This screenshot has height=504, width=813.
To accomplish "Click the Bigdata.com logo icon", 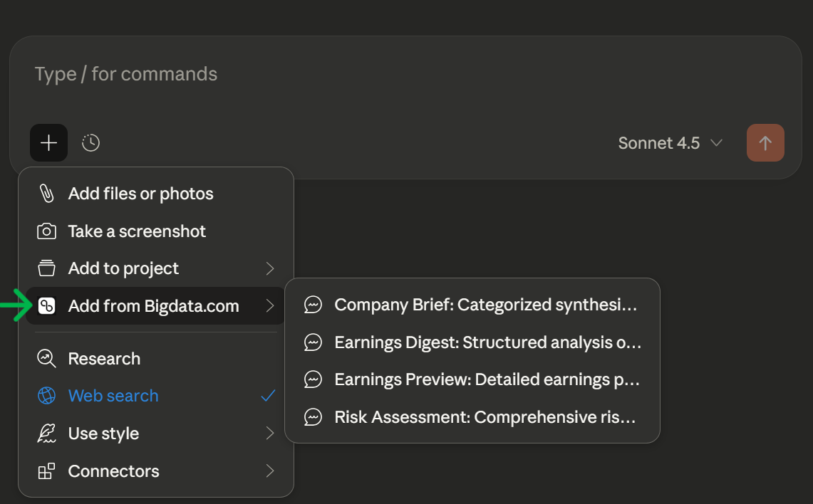I will click(x=46, y=306).
